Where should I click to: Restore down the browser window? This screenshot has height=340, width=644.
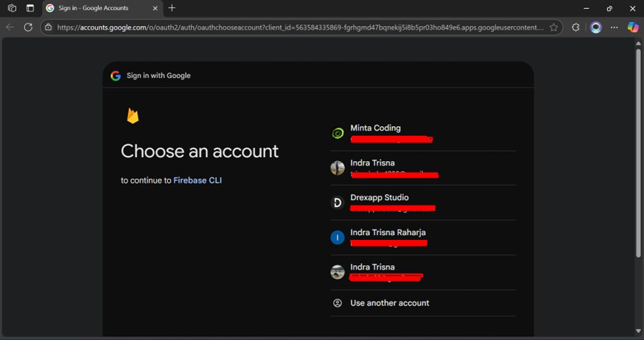[610, 8]
